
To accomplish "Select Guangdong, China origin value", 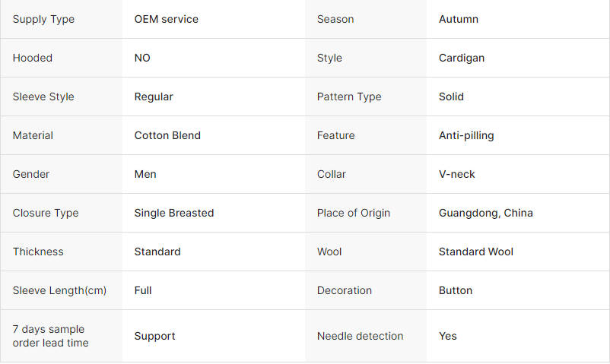I will point(485,213).
